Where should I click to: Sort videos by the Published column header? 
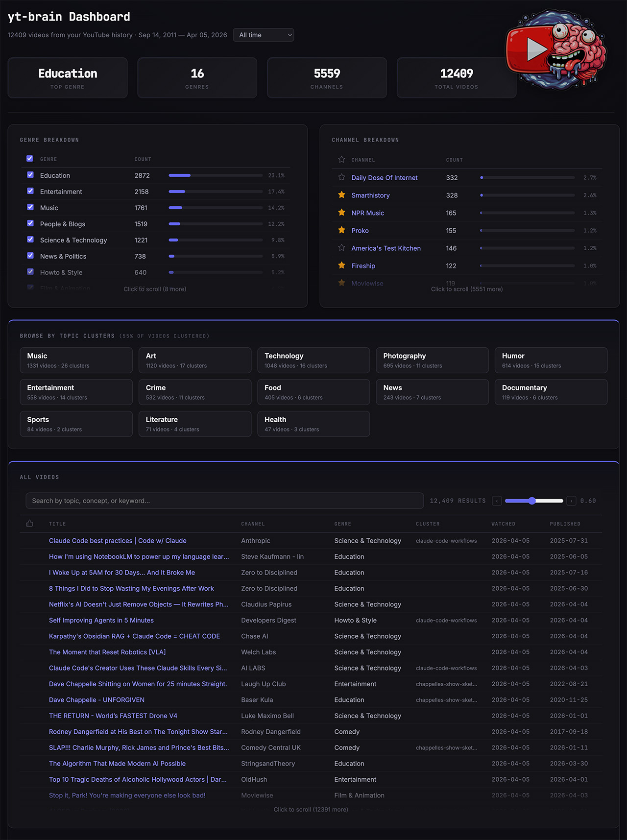click(565, 524)
